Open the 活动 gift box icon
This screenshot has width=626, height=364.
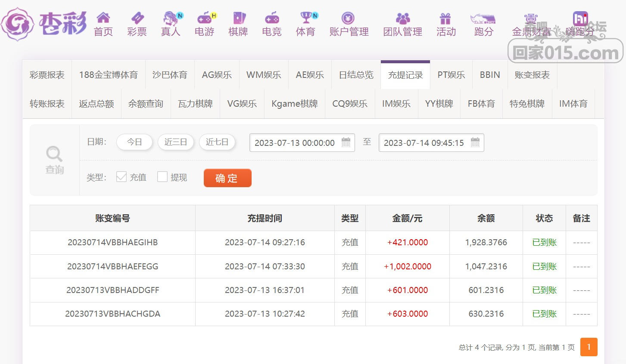pos(445,18)
